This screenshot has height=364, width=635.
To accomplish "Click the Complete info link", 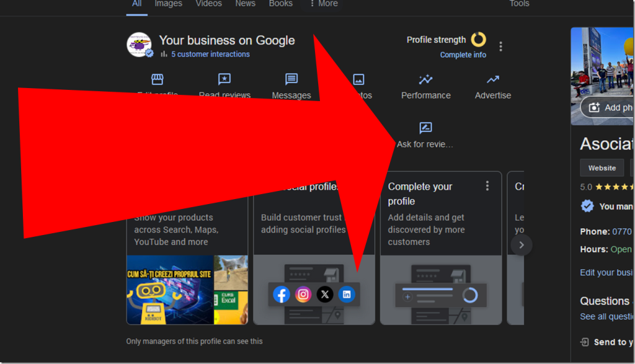I will tap(463, 55).
